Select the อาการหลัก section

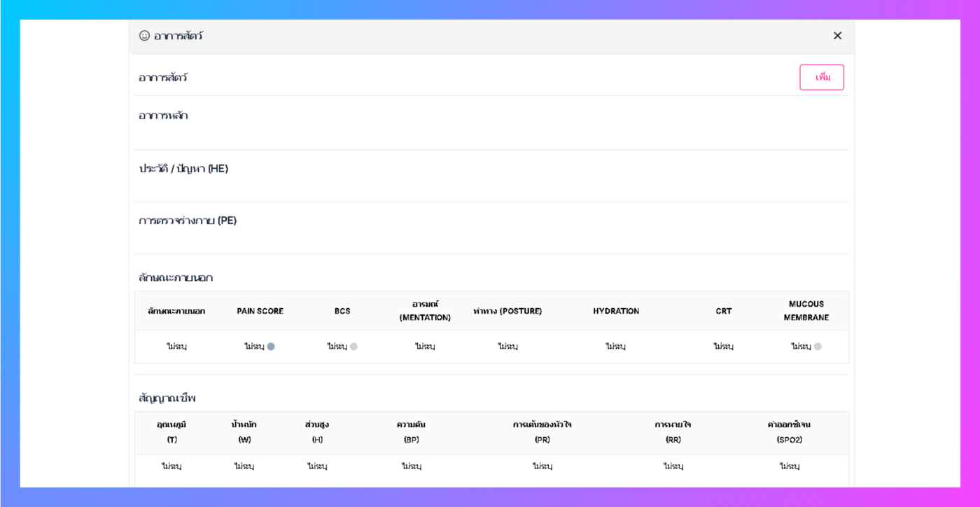163,116
